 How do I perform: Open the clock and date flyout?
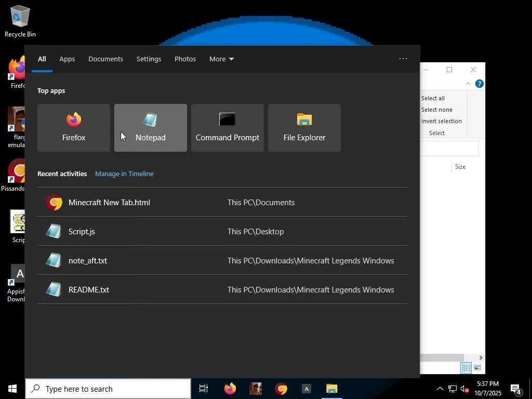488,389
